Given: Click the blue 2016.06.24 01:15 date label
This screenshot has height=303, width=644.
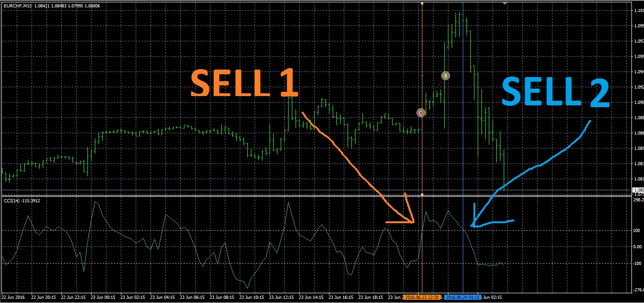Looking at the screenshot, I should pos(463,297).
